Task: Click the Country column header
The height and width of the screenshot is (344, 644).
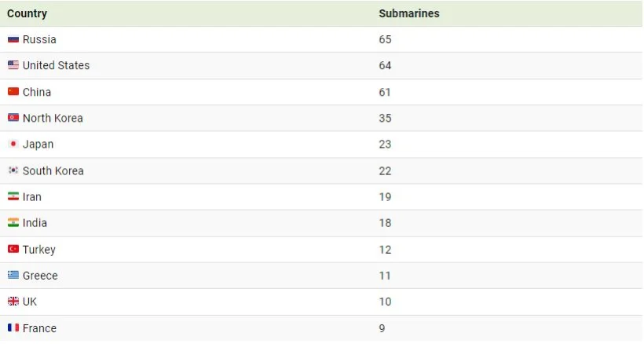Action: 27,13
